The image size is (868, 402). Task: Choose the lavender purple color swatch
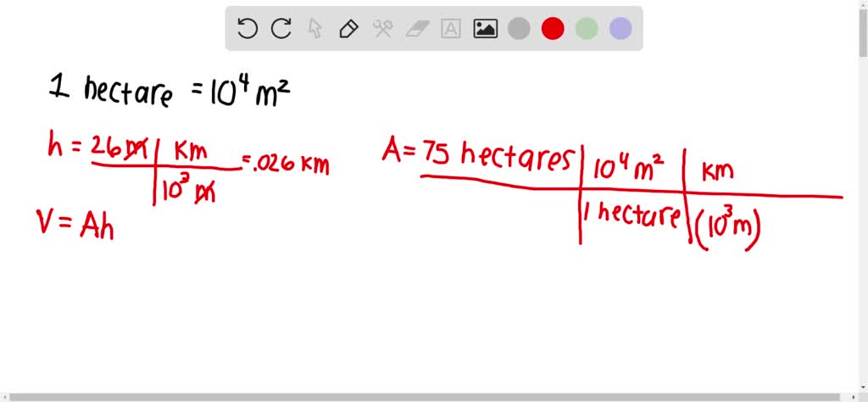point(620,28)
